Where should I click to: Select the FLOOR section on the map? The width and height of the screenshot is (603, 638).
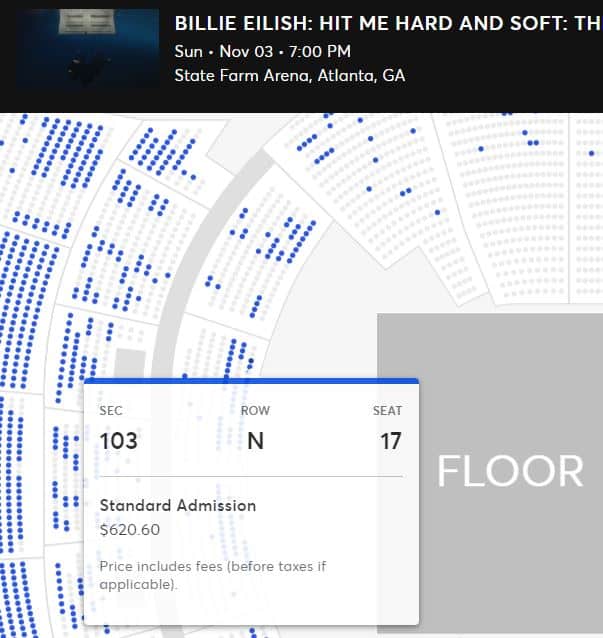(510, 471)
